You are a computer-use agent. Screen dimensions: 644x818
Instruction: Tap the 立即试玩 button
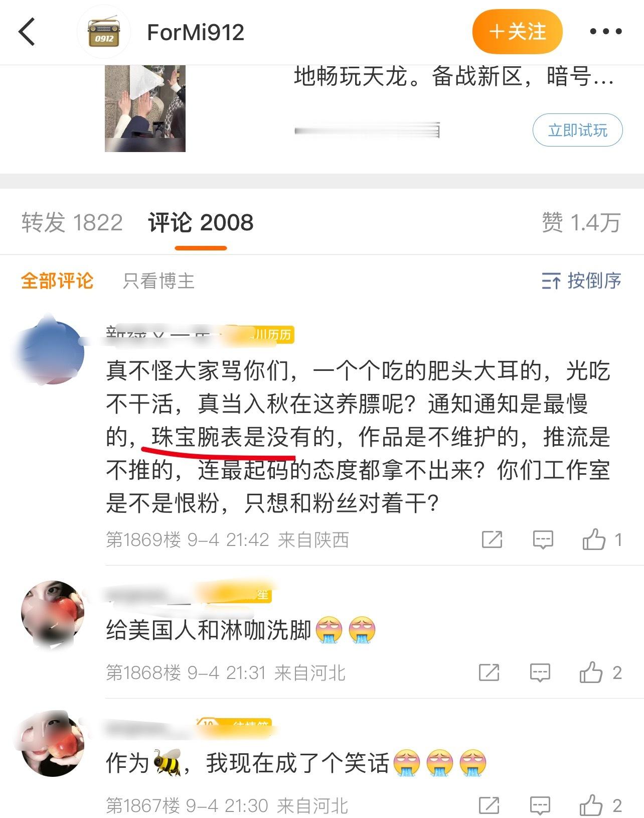(x=577, y=130)
